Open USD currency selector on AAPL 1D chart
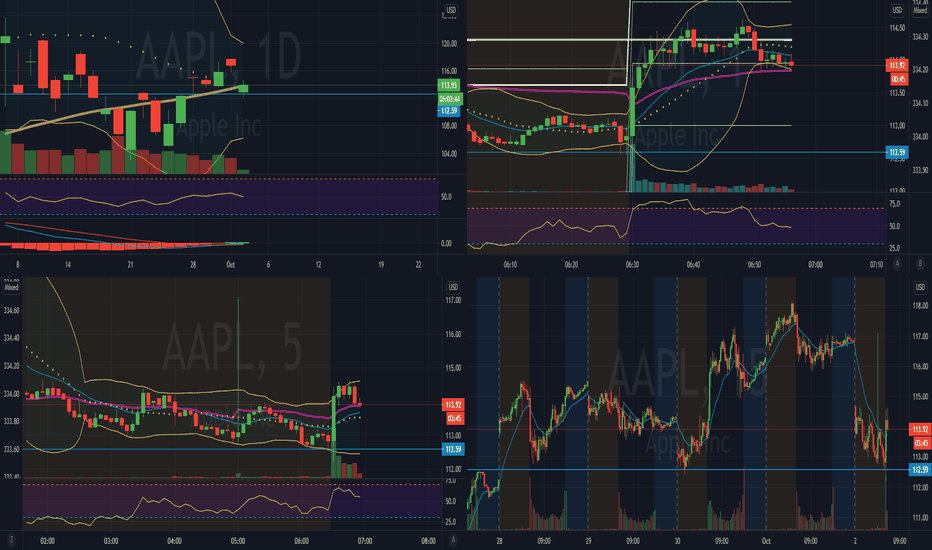Screen dimensions: 932x550 (451, 10)
